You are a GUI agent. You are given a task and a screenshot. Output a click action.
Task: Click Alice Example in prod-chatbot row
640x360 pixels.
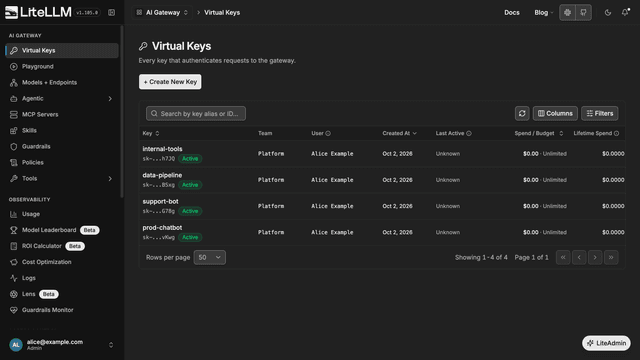332,232
